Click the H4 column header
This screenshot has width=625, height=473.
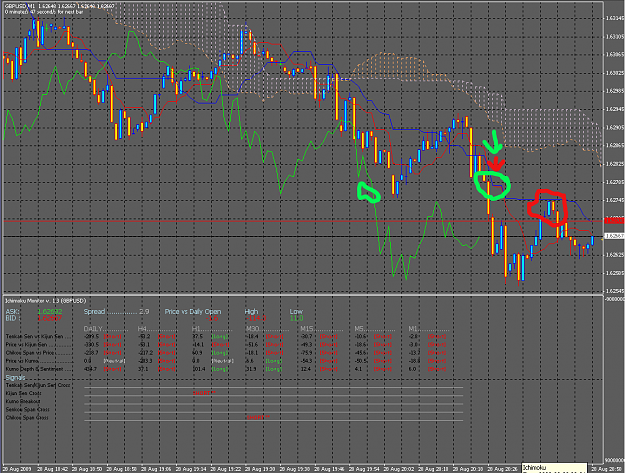142,329
